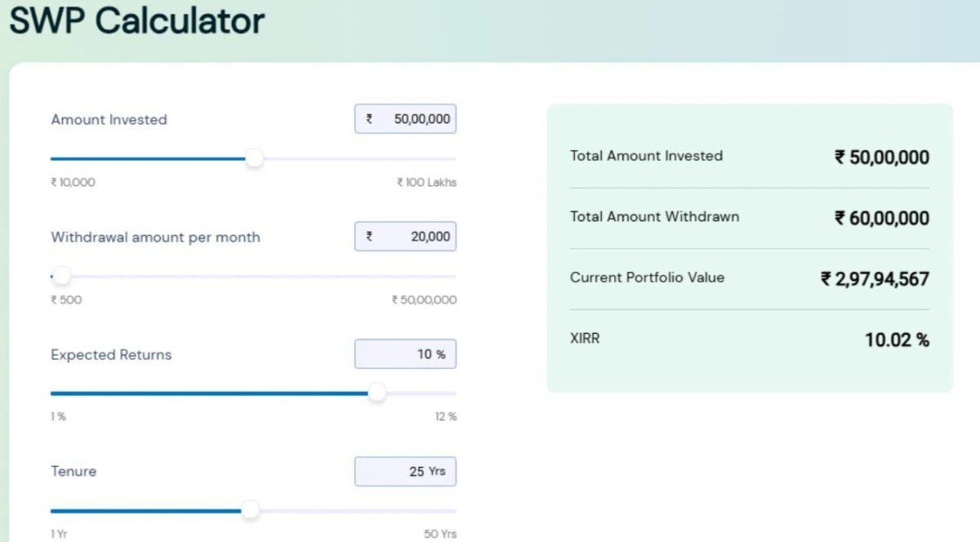This screenshot has height=542, width=980.
Task: Click the SWP Calculator heading
Action: (x=137, y=21)
